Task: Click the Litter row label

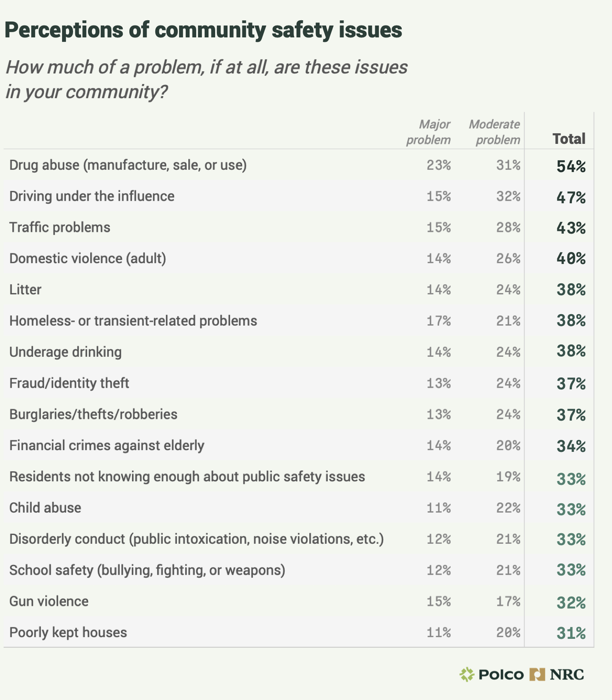Action: (x=26, y=290)
